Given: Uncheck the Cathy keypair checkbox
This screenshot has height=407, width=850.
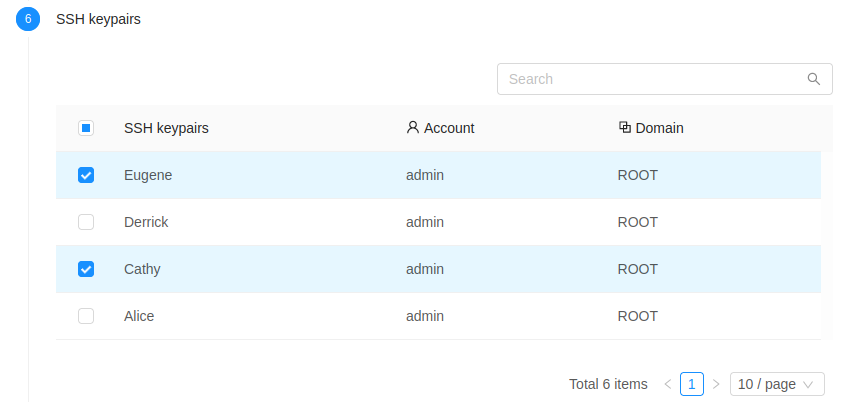Looking at the screenshot, I should coord(86,269).
